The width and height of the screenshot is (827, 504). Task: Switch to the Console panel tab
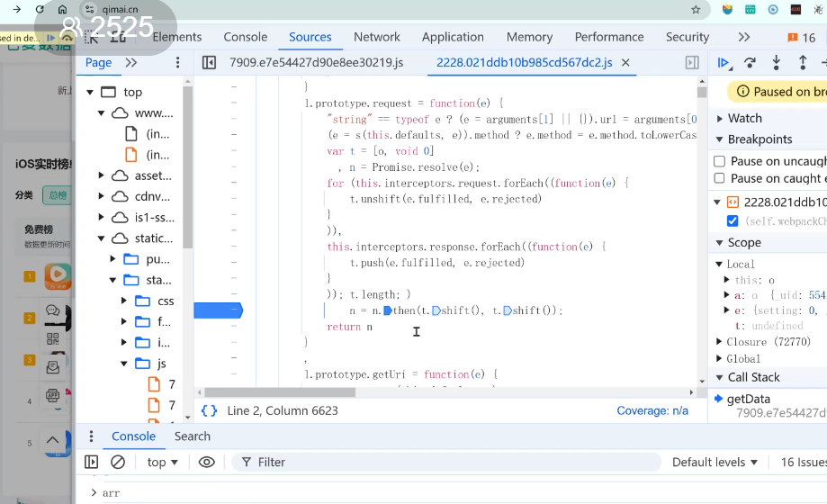click(x=246, y=37)
